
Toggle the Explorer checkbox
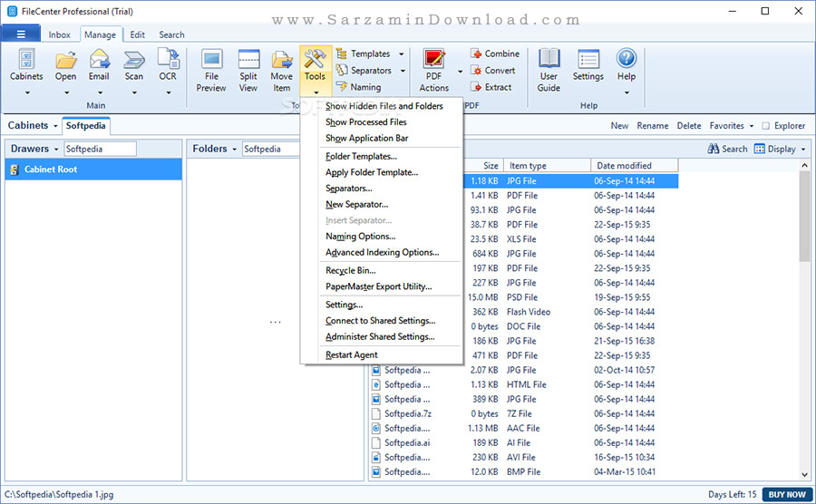[x=765, y=126]
